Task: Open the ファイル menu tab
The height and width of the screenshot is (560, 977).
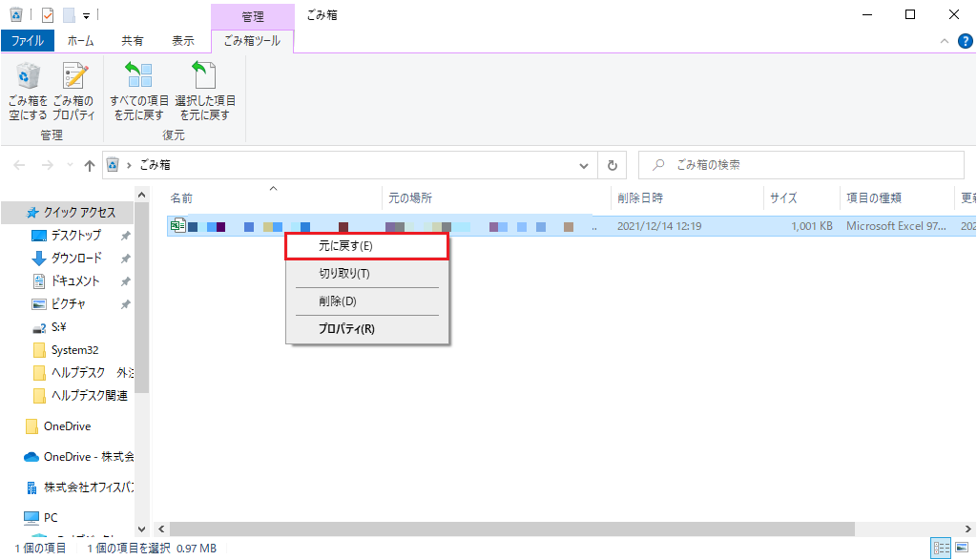Action: (27, 41)
